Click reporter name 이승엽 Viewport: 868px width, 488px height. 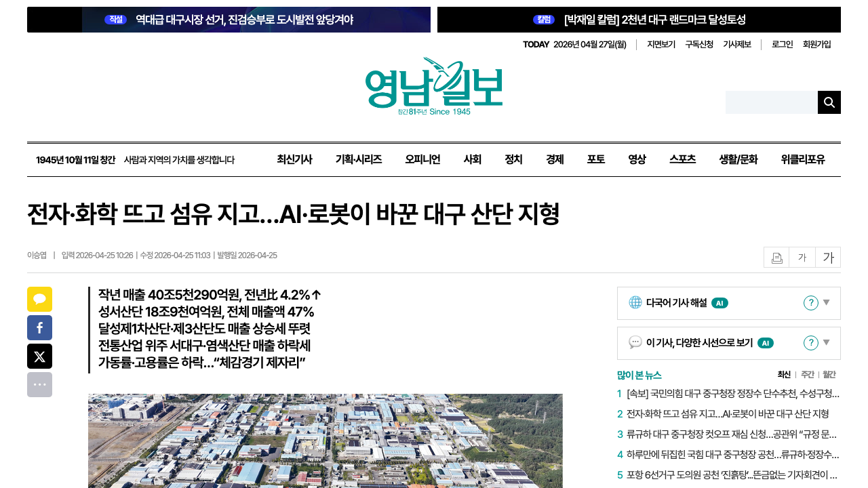(x=37, y=256)
